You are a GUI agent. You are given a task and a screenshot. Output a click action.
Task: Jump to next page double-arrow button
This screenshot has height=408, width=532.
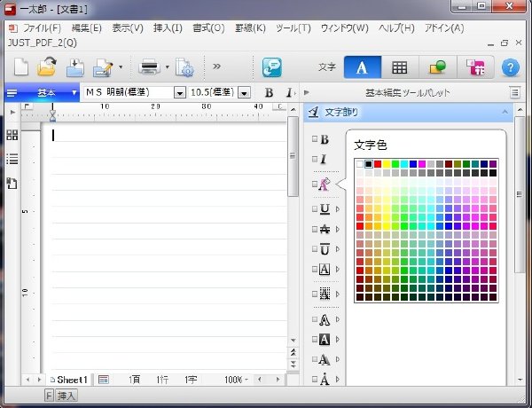tap(293, 365)
